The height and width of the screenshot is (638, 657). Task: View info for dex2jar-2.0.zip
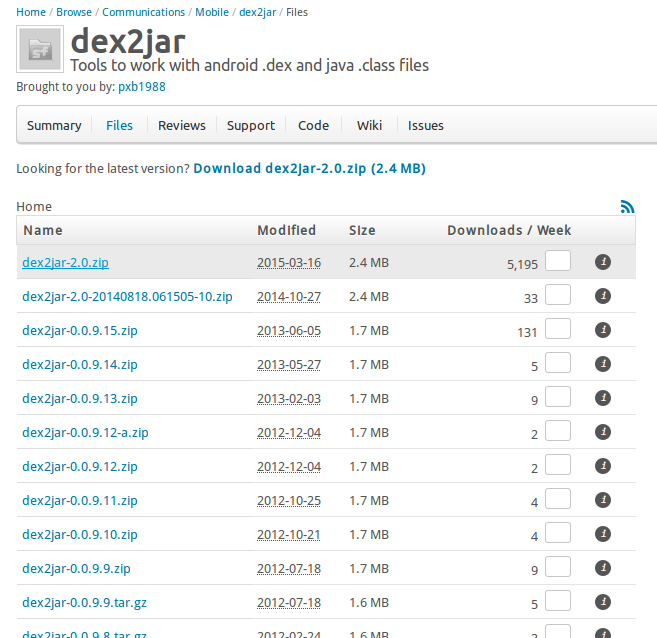[x=603, y=262]
